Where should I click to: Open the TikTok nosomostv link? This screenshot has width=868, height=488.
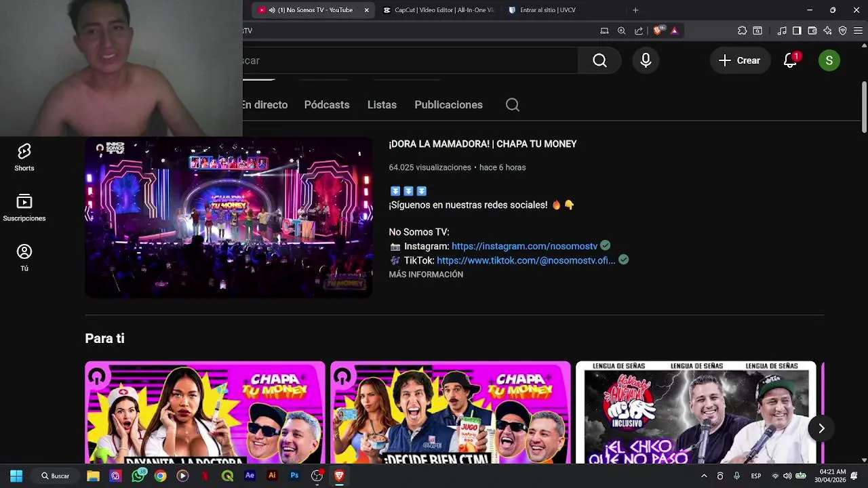point(526,260)
